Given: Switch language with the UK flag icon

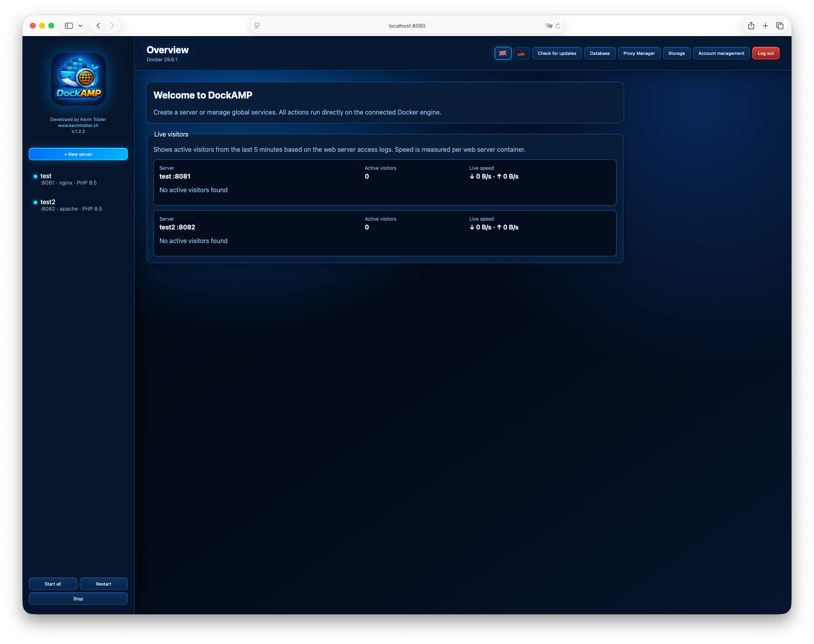Looking at the screenshot, I should click(503, 53).
